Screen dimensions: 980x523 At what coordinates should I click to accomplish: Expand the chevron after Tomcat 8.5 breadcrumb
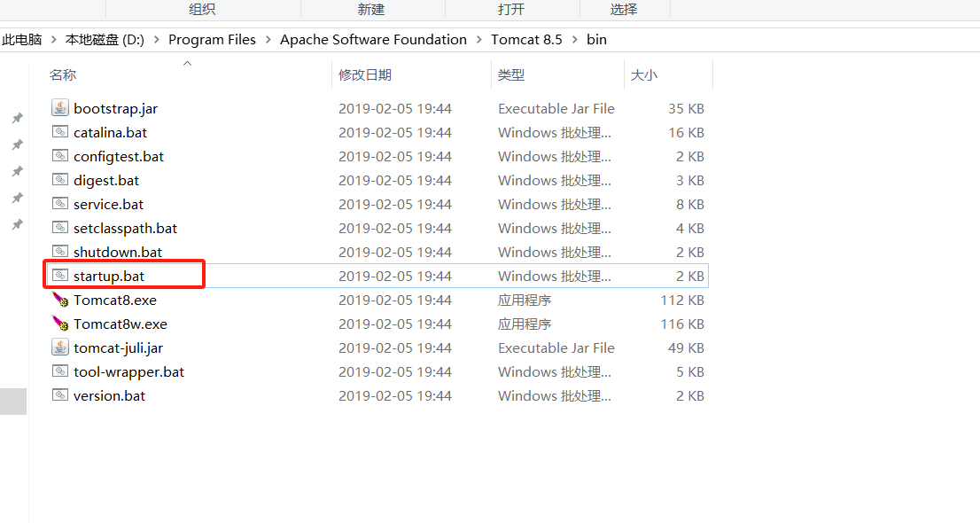[574, 40]
